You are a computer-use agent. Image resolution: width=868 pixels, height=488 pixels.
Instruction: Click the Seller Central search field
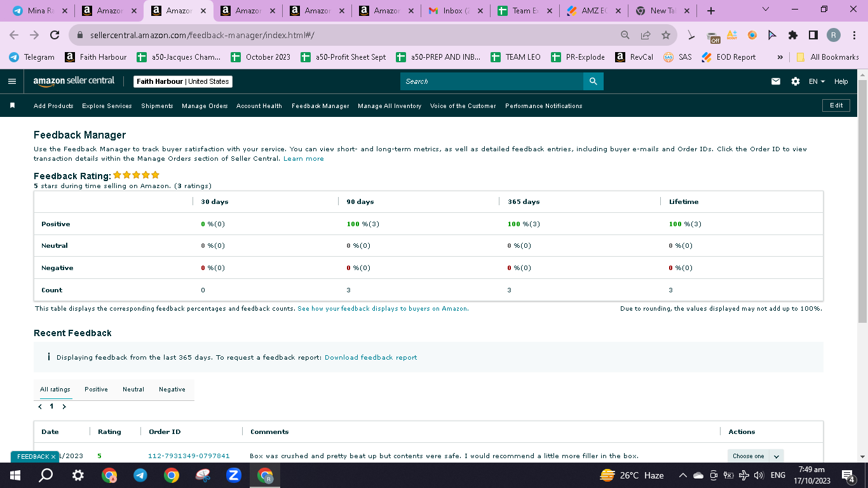492,81
